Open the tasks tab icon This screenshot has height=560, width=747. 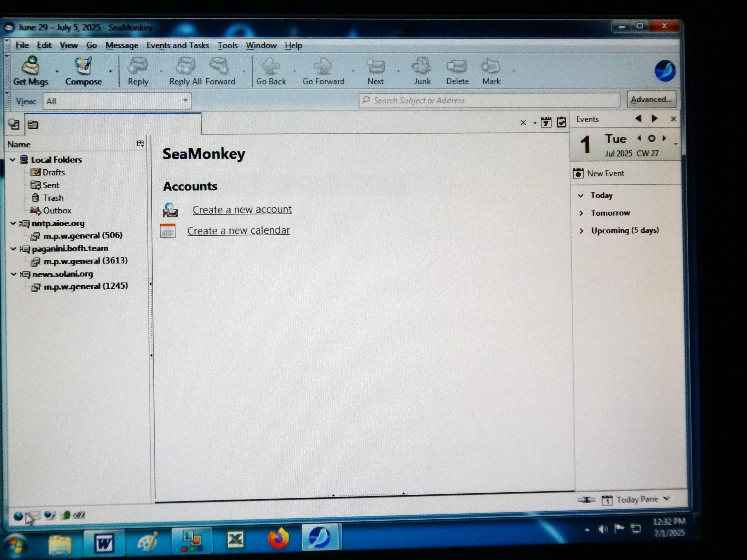[x=561, y=122]
